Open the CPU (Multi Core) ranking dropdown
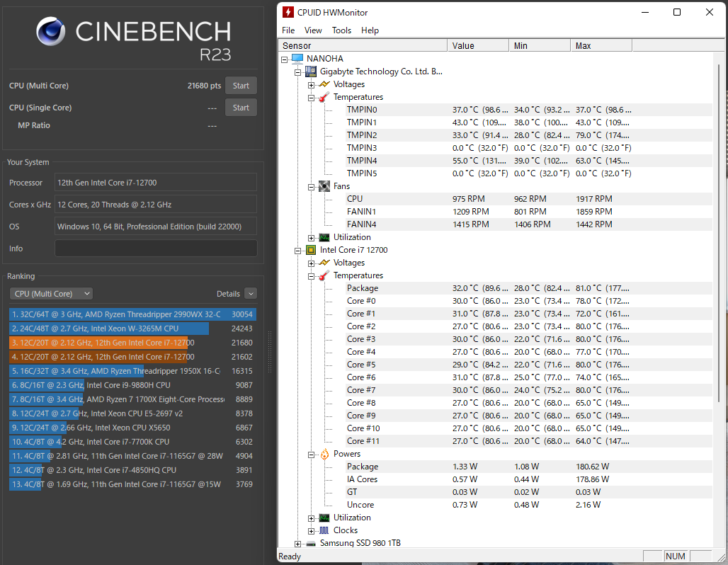Screen dimensions: 728x565 click(51, 294)
